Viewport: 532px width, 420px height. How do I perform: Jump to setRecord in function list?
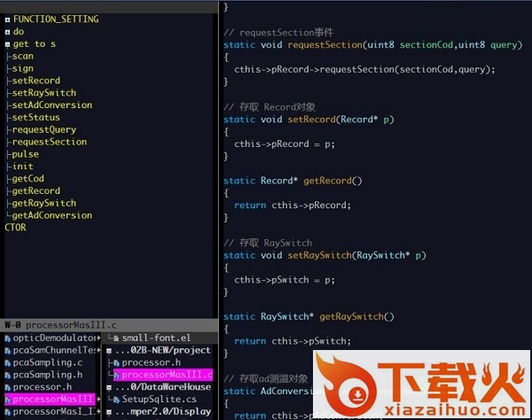point(36,81)
